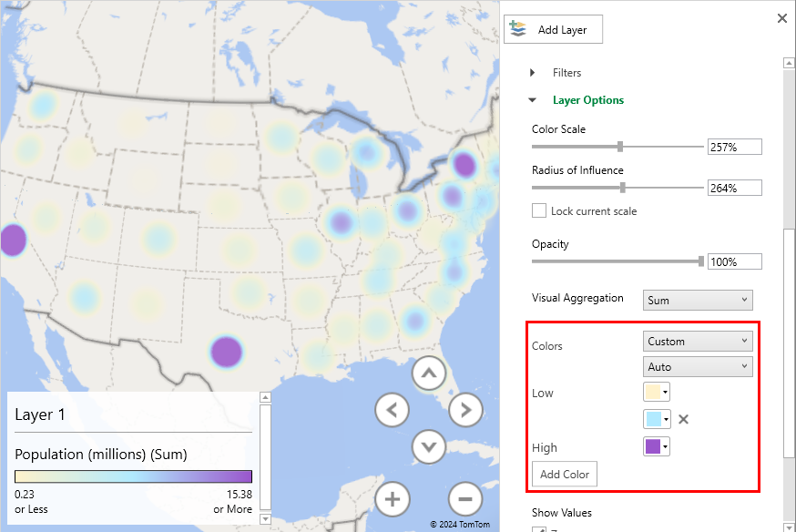Enable the Lock current scale checkbox
The width and height of the screenshot is (796, 532).
coord(539,210)
